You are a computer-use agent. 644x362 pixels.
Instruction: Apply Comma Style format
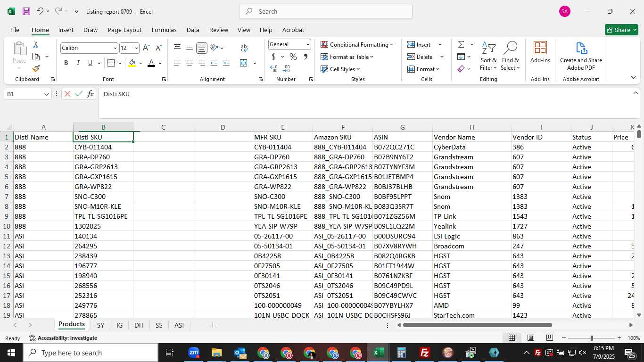[305, 57]
